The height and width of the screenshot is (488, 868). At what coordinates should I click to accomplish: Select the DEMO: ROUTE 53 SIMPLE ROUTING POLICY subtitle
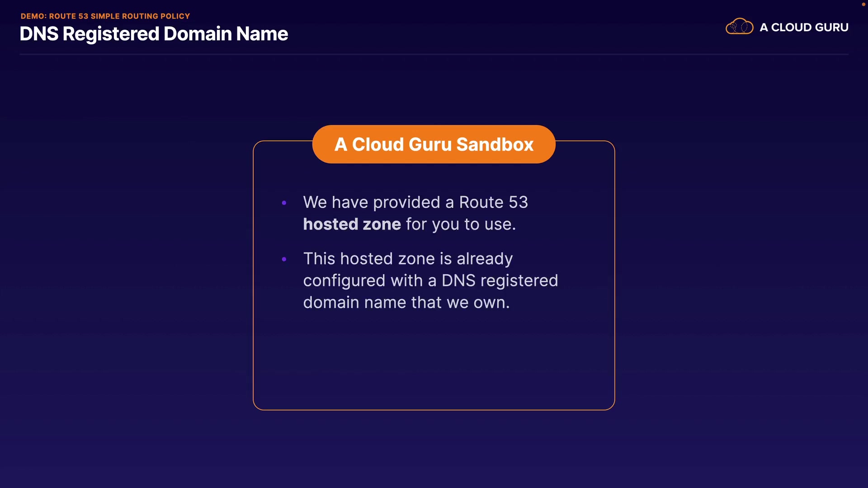[x=105, y=16]
